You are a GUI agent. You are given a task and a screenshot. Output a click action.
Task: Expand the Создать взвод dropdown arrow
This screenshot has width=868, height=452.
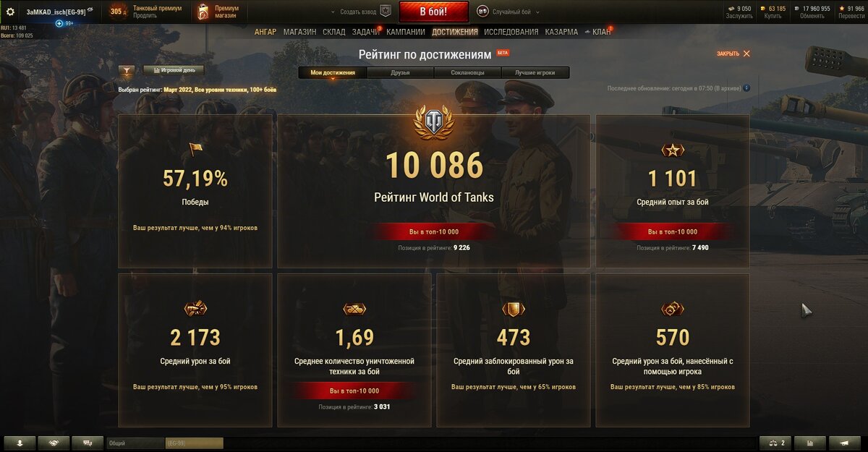coord(333,12)
